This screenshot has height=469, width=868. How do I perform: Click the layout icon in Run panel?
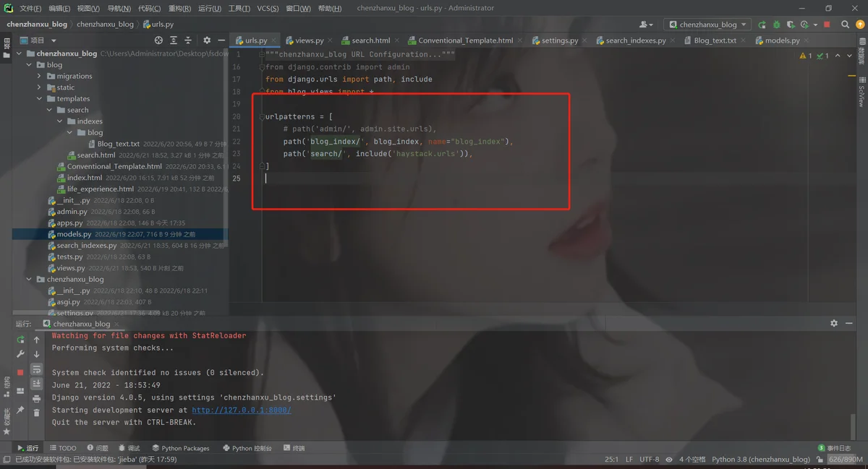pyautogui.click(x=20, y=390)
